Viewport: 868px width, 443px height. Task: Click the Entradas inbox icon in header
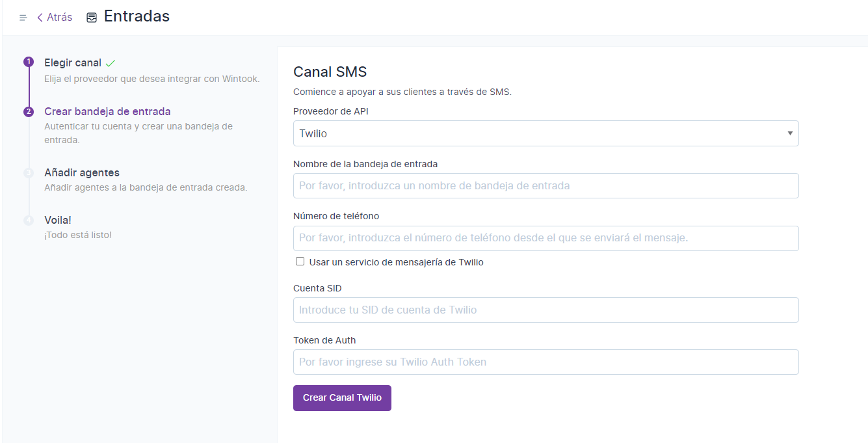(92, 18)
